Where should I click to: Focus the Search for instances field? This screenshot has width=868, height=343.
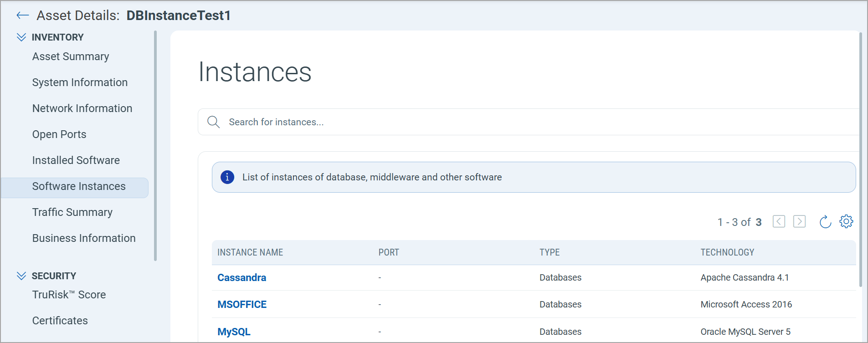pyautogui.click(x=529, y=122)
